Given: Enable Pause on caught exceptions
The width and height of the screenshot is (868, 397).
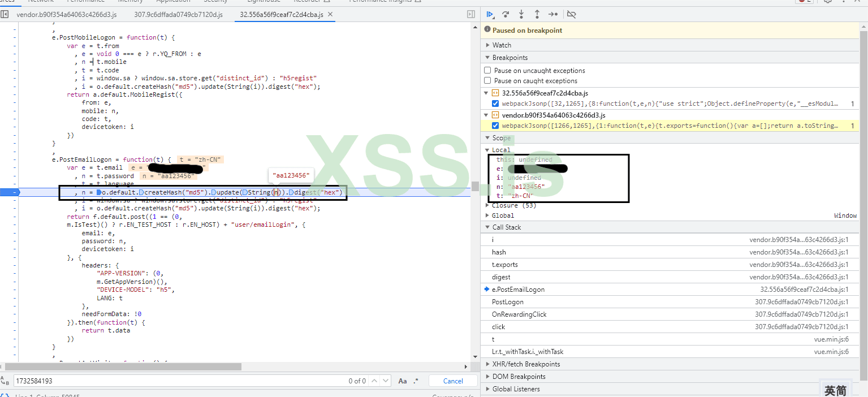Looking at the screenshot, I should (487, 81).
